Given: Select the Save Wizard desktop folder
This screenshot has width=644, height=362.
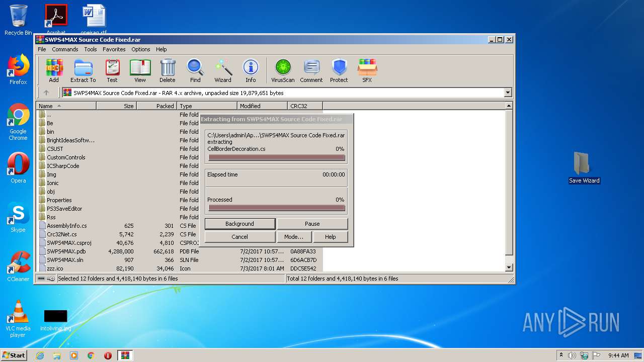Looking at the screenshot, I should 584,168.
